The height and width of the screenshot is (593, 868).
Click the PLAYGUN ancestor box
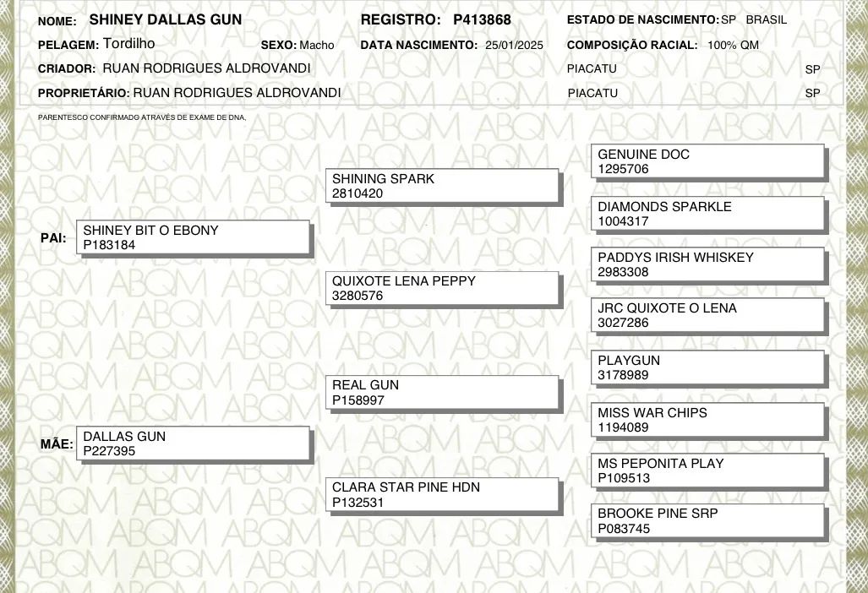pyautogui.click(x=708, y=367)
